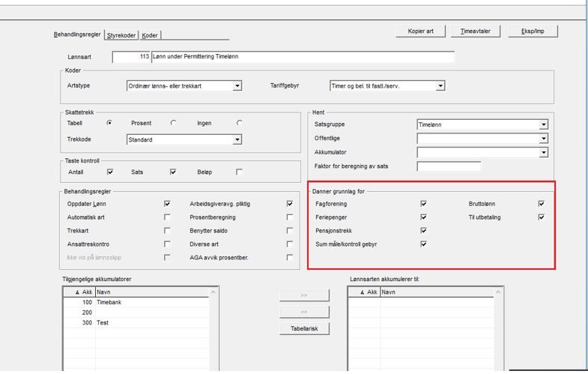This screenshot has height=374, width=588.
Task: Toggle the Automatisk art checkbox
Action: [167, 217]
